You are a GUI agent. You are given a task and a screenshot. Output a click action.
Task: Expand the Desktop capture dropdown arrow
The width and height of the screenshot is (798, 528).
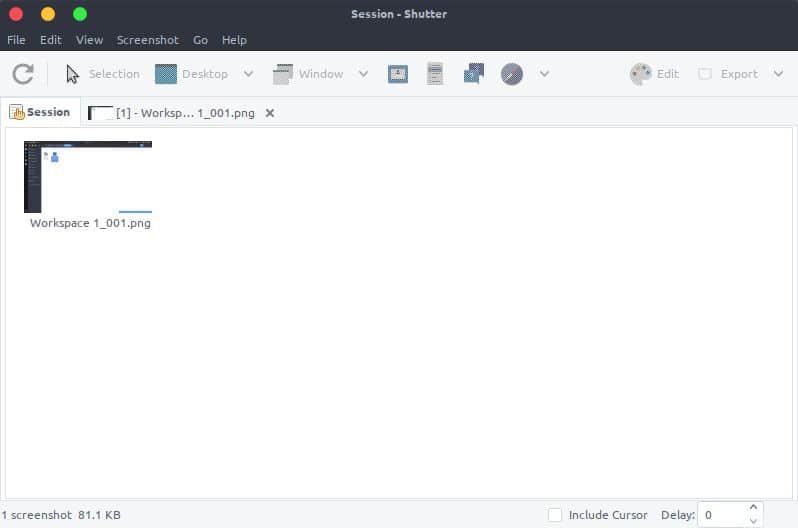[x=249, y=74]
